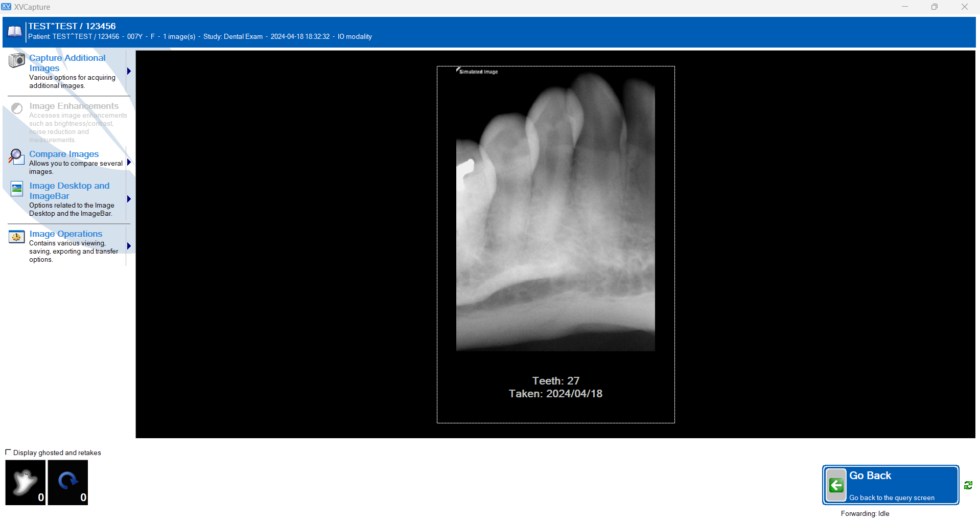
Task: Click the green refresh icon beside Go Back
Action: (x=968, y=485)
